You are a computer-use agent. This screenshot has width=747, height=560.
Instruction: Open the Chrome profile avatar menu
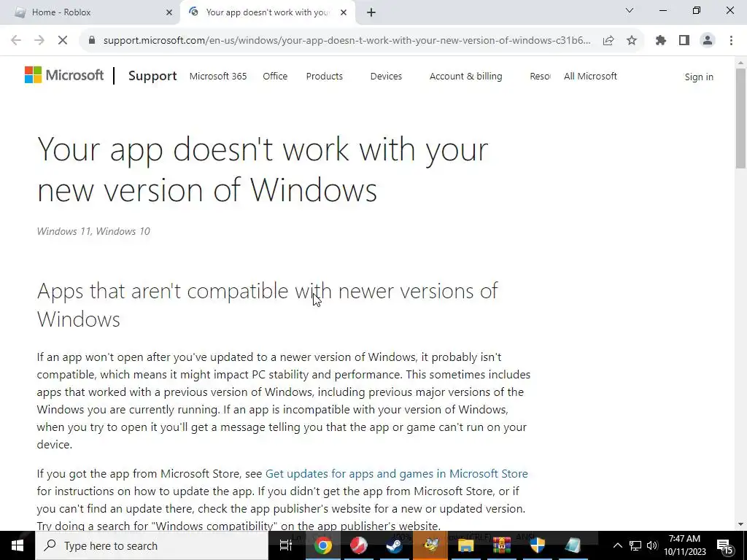[x=708, y=41]
